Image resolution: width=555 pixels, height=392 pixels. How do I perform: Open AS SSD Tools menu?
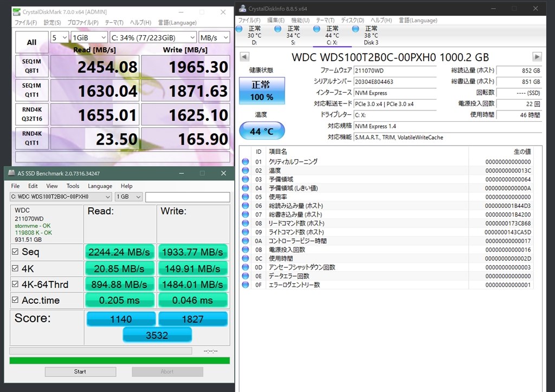(73, 186)
